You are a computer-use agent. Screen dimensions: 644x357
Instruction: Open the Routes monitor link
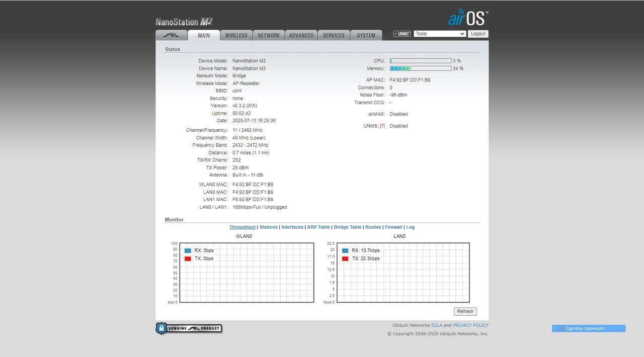tap(373, 227)
